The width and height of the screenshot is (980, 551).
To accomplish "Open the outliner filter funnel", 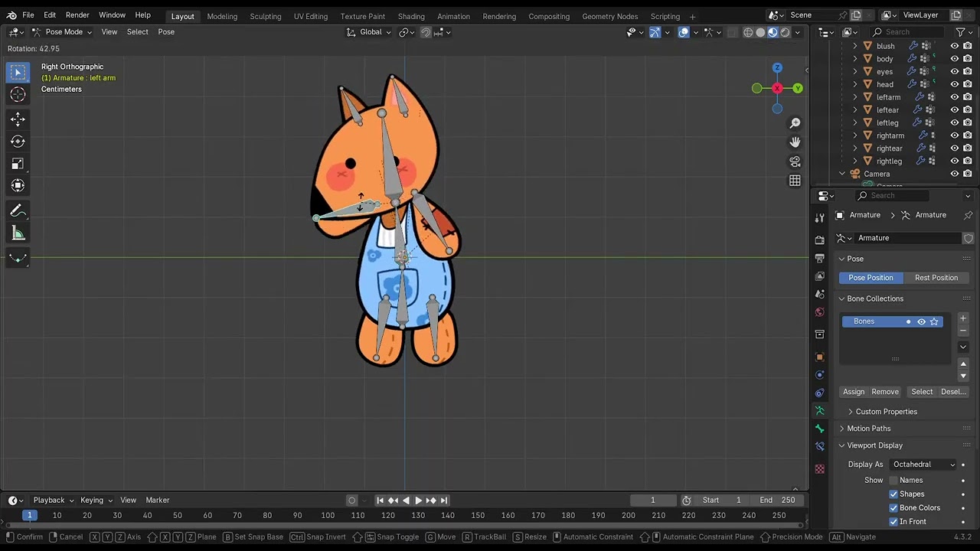I will tap(960, 32).
